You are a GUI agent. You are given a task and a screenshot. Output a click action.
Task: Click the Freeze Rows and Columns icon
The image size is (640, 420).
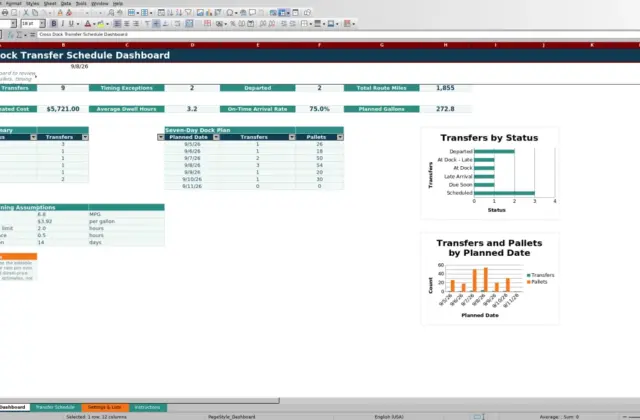[x=282, y=13]
